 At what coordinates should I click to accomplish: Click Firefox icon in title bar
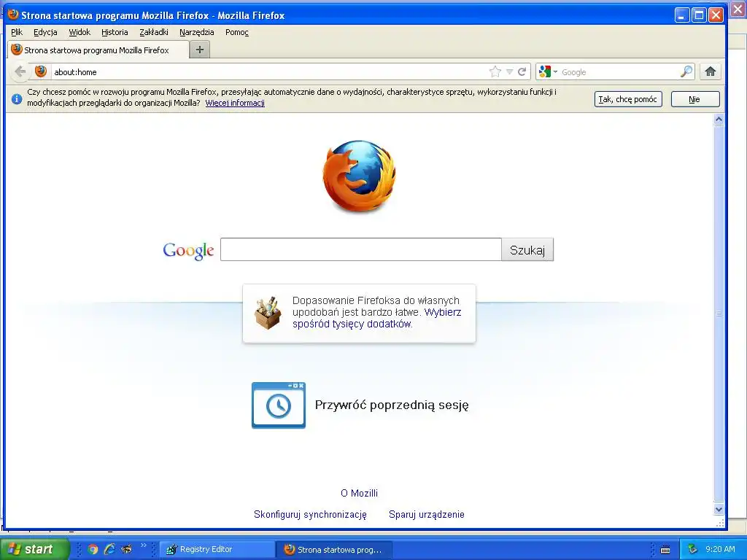click(13, 15)
